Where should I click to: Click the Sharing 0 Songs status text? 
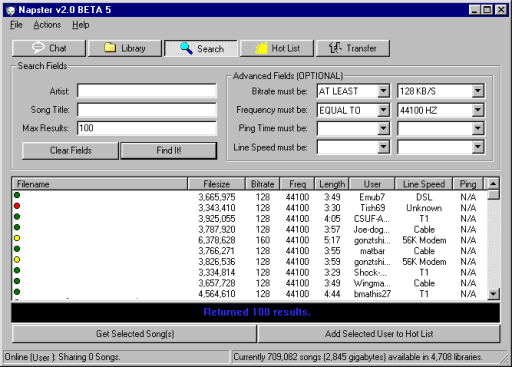[x=89, y=357]
